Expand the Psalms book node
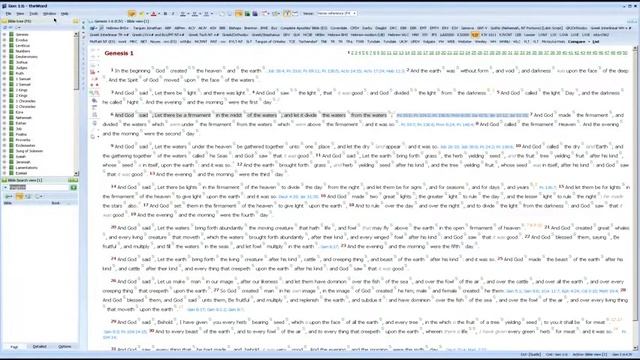The height and width of the screenshot is (360, 640). [x=4, y=134]
